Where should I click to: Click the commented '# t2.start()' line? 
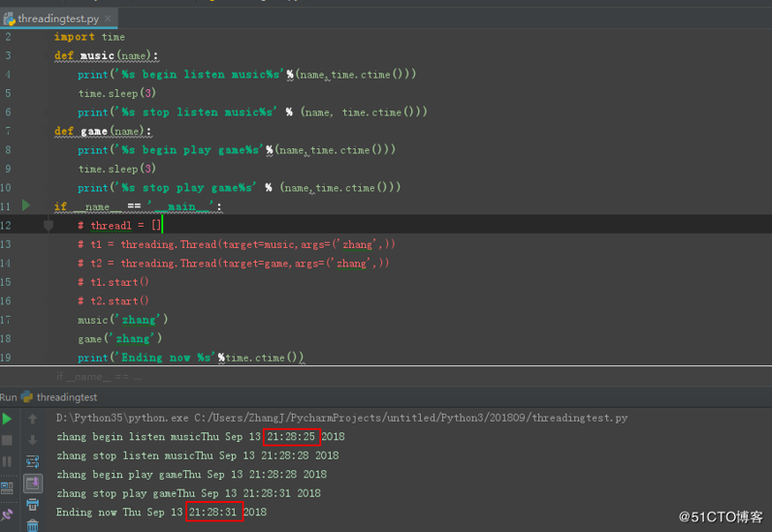(113, 300)
